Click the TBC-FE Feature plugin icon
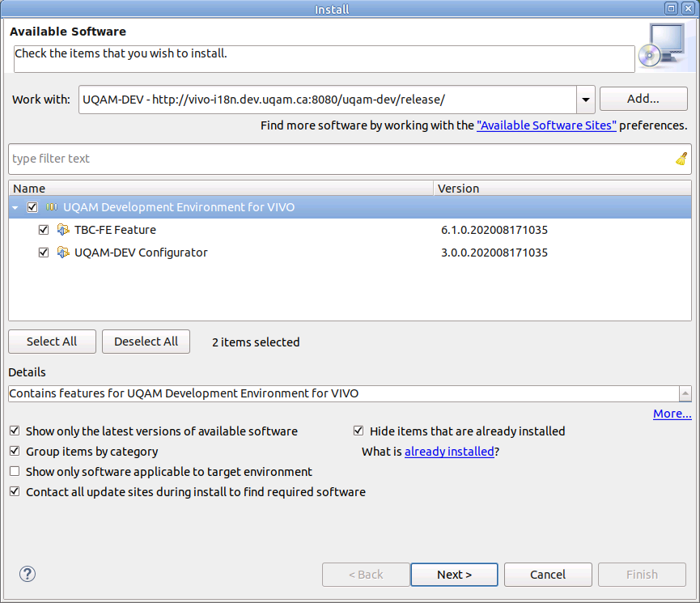 [x=63, y=230]
